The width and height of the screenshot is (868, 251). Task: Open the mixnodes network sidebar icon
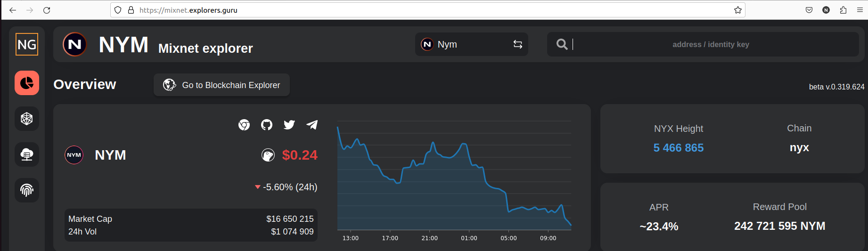tap(27, 119)
